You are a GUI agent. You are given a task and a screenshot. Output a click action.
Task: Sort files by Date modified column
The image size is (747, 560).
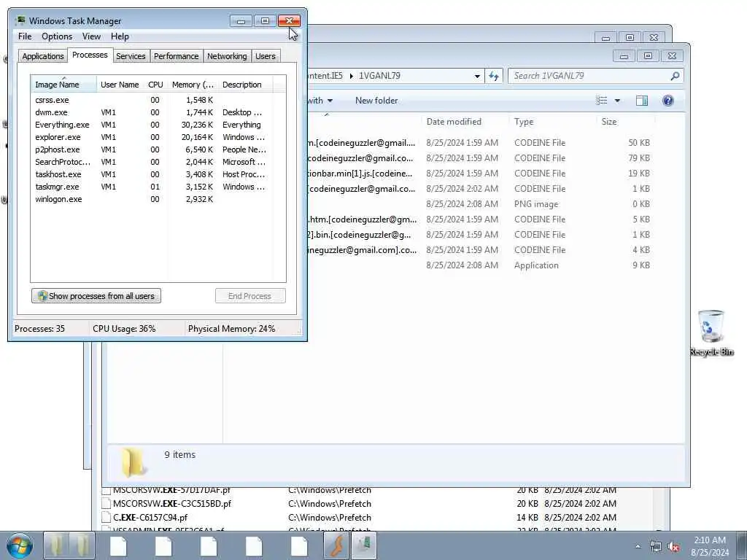465,122
